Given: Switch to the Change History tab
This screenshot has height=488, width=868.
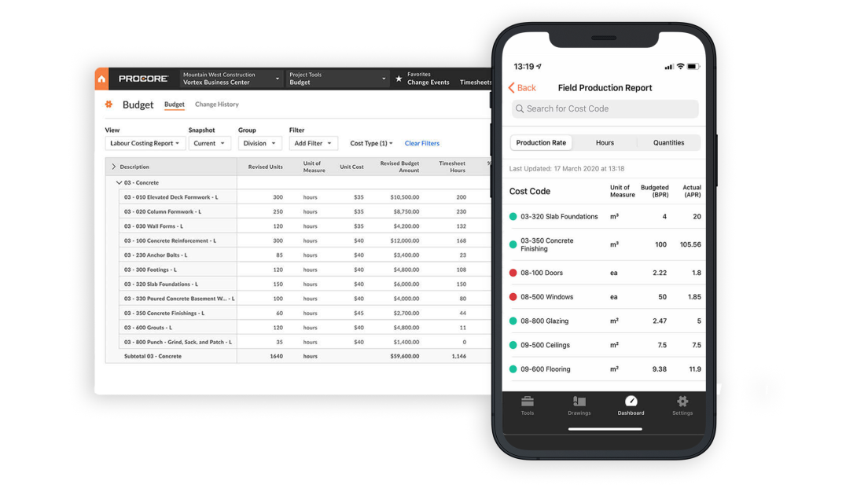Looking at the screenshot, I should [216, 104].
